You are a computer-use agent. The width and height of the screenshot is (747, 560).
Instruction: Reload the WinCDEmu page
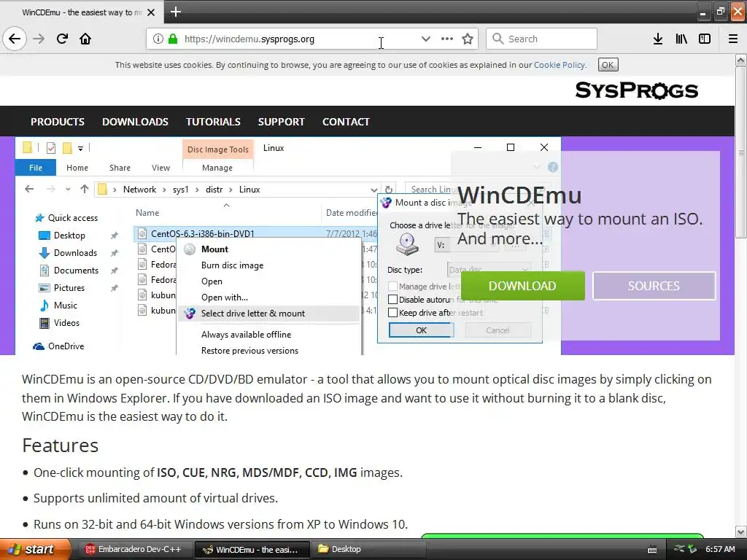[x=62, y=39]
